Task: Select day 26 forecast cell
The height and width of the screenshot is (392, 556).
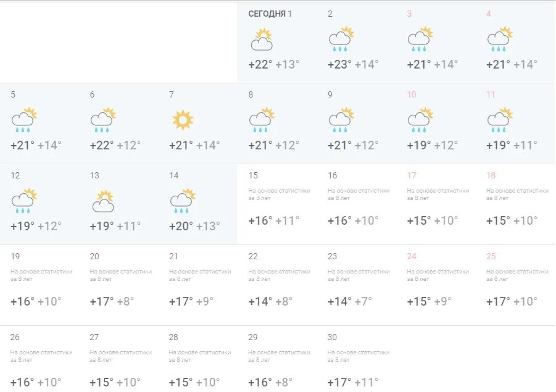Action: click(x=39, y=359)
